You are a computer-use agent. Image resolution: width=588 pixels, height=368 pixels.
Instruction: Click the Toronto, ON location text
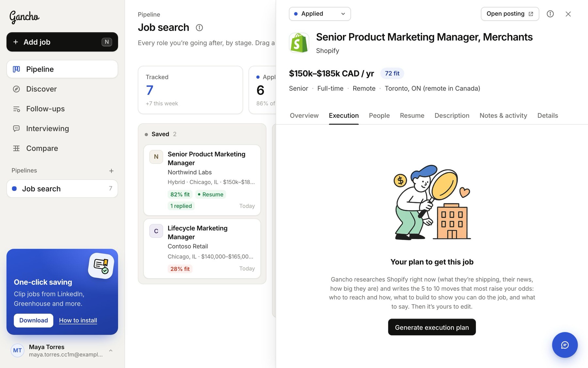[432, 88]
